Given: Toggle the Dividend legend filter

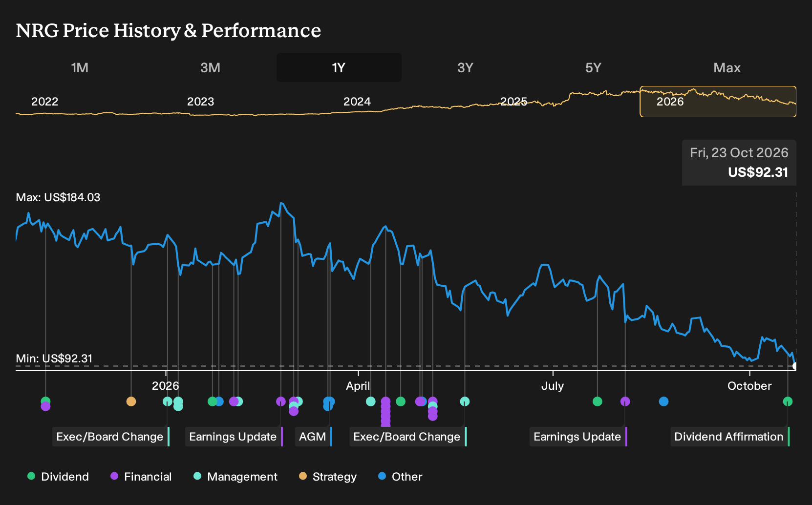Looking at the screenshot, I should click(58, 477).
